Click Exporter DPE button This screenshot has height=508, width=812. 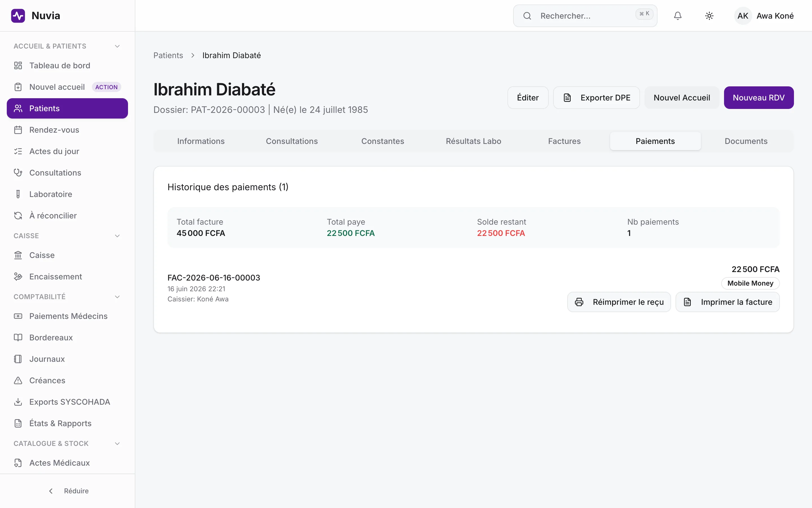pos(596,98)
